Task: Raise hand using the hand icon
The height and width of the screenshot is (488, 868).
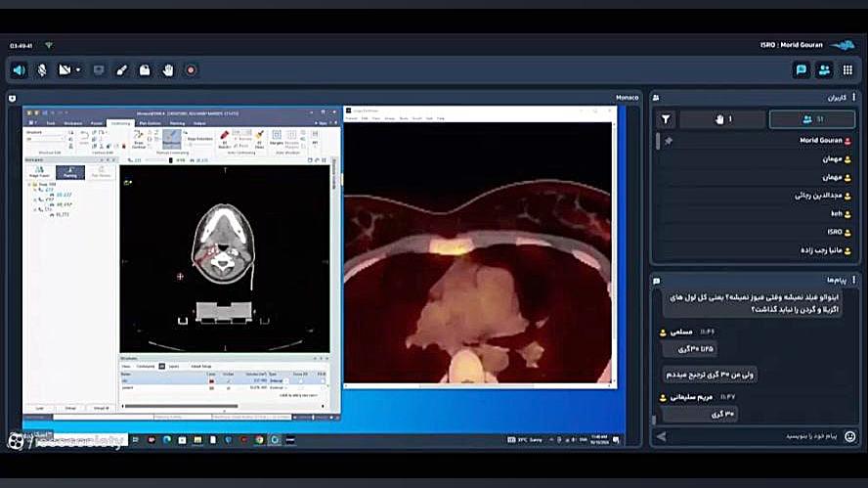Action: tap(168, 70)
